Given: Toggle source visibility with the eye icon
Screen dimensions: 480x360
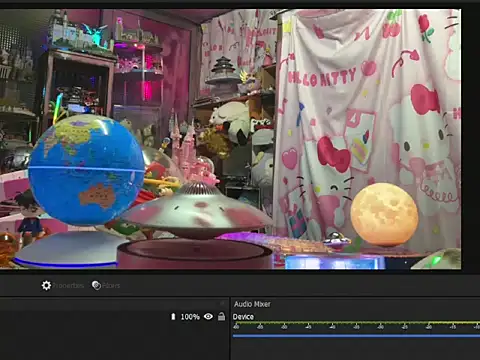Looking at the screenshot, I should [x=208, y=316].
